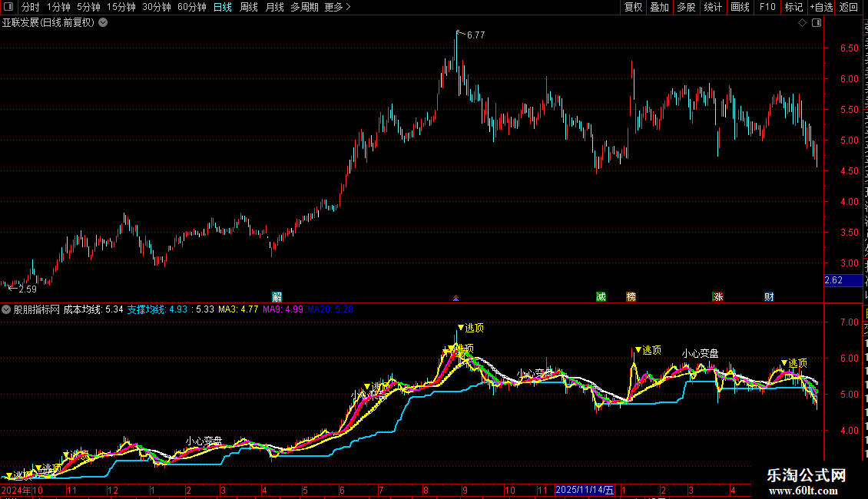Open the green 减 marker
The height and width of the screenshot is (499, 868).
(601, 297)
